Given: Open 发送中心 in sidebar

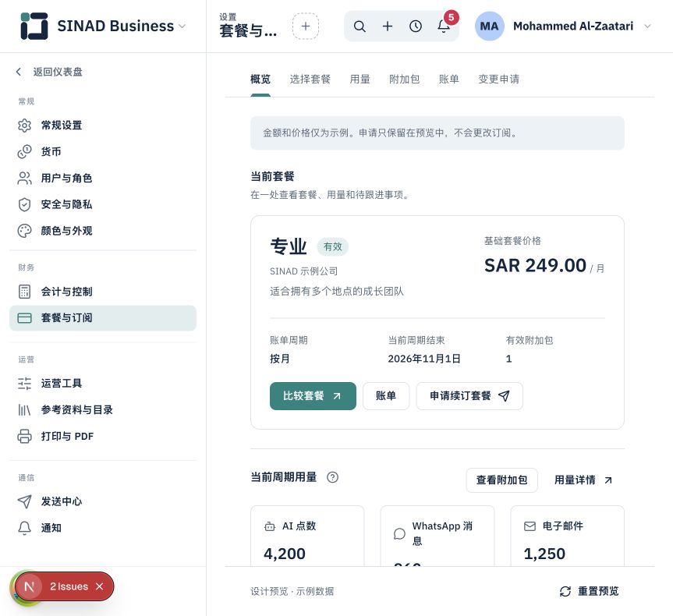Looking at the screenshot, I should point(103,501).
